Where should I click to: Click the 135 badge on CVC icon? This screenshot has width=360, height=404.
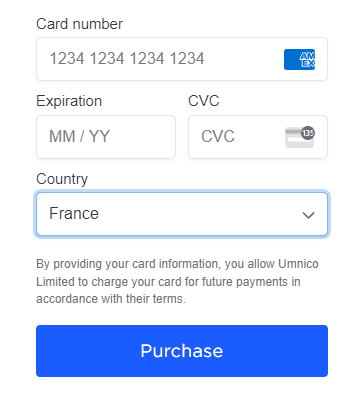point(308,133)
